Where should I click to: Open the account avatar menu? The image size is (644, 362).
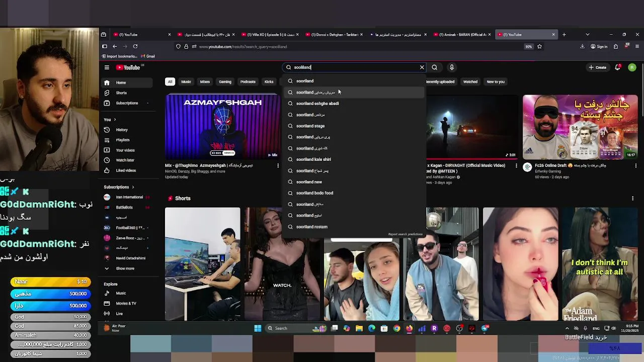tap(632, 67)
